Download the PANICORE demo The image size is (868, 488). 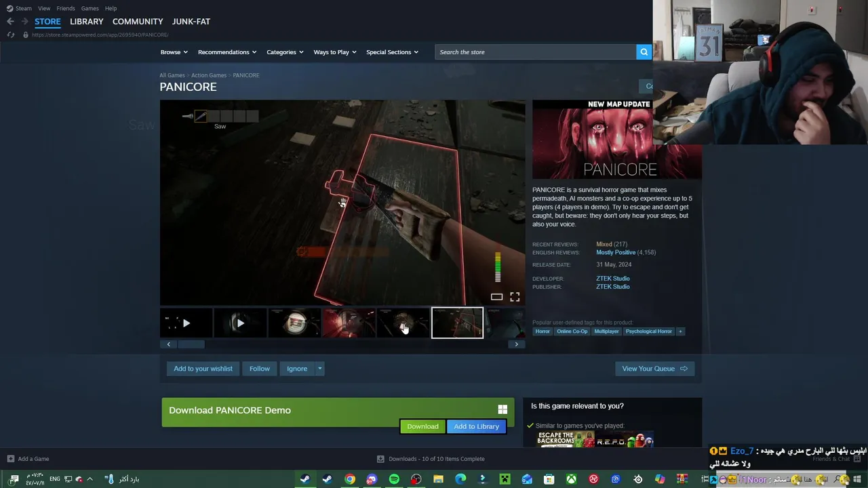point(422,426)
